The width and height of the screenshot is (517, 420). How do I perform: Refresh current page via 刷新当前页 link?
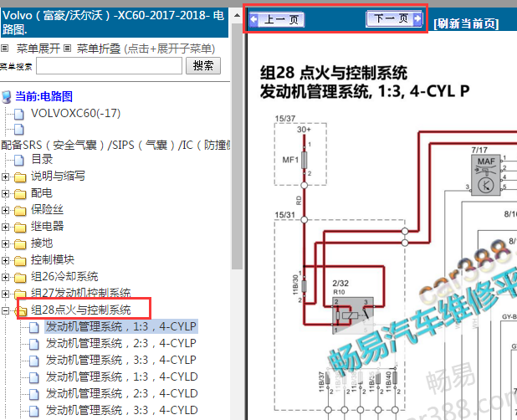point(466,23)
